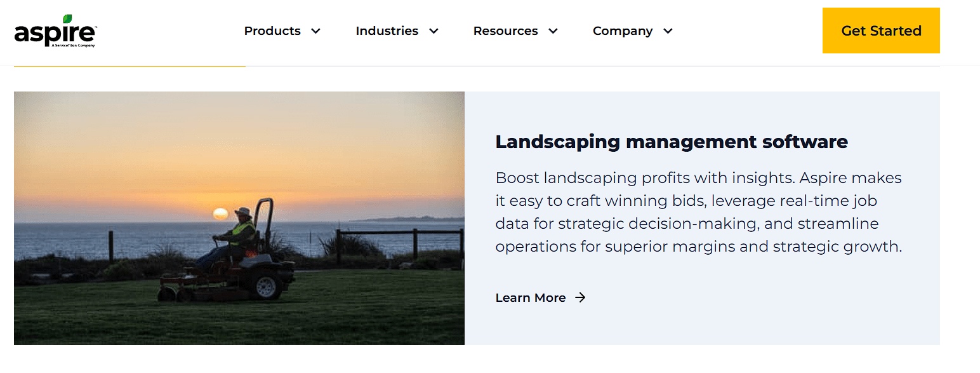Click the arrow icon beside Learn More
This screenshot has height=373, width=980.
(579, 297)
